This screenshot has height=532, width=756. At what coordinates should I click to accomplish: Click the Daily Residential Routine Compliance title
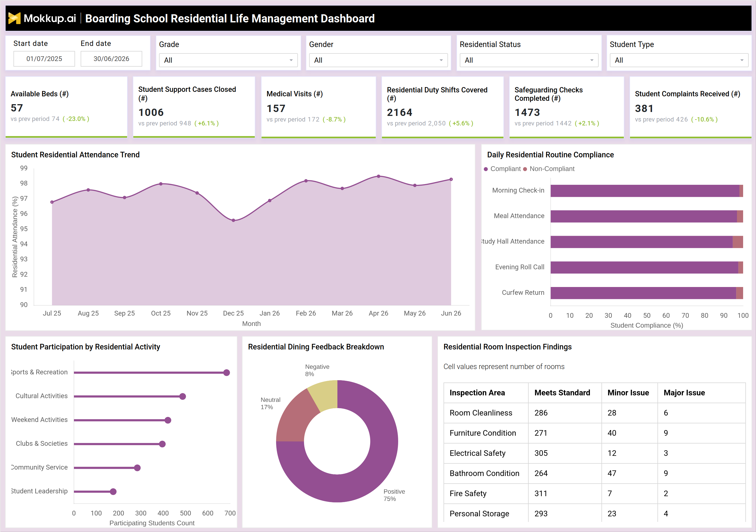[x=550, y=155]
